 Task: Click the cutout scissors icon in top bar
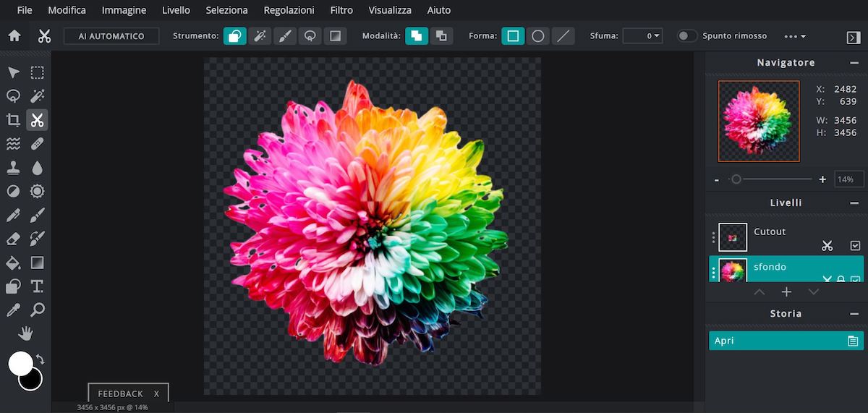click(45, 36)
